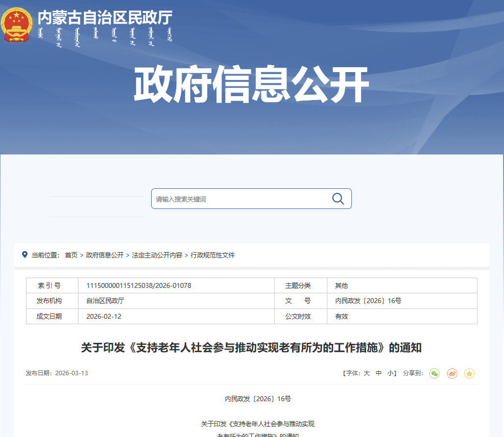This screenshot has height=437, width=504.
Task: Share the article to Weibo
Action: (x=452, y=374)
